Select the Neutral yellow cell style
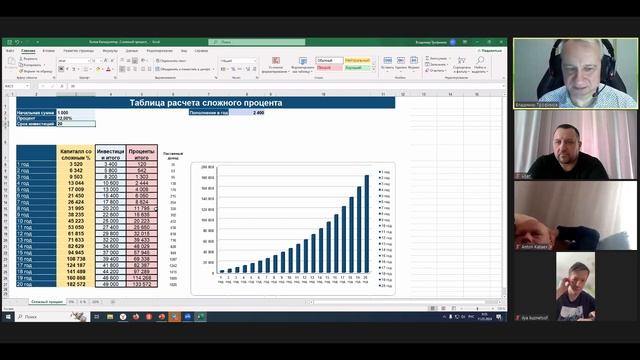The image size is (640, 360). tap(358, 60)
